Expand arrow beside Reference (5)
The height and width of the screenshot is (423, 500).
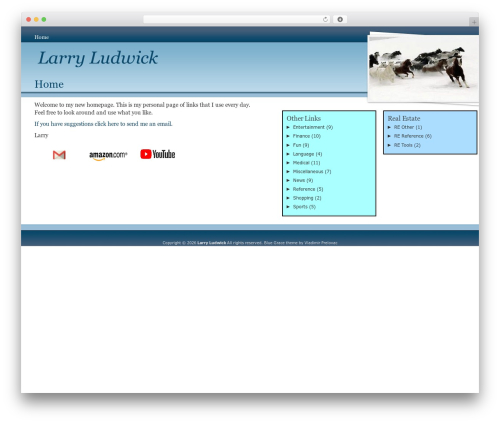288,189
